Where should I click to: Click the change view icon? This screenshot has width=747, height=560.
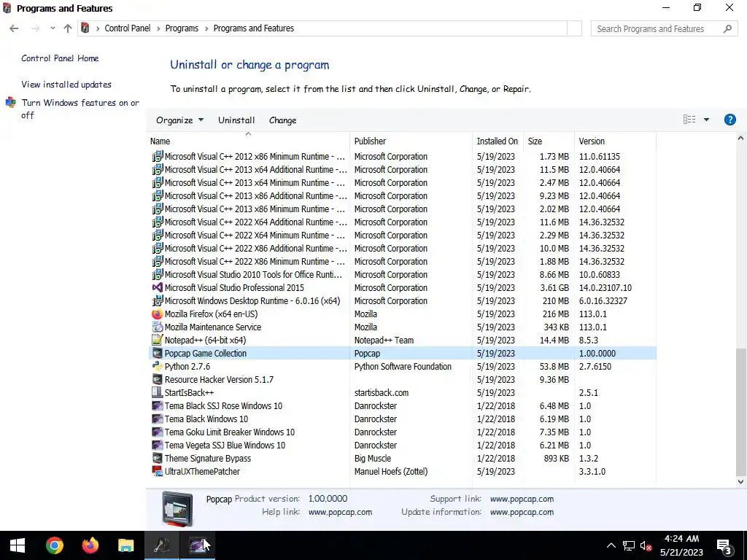pos(689,120)
